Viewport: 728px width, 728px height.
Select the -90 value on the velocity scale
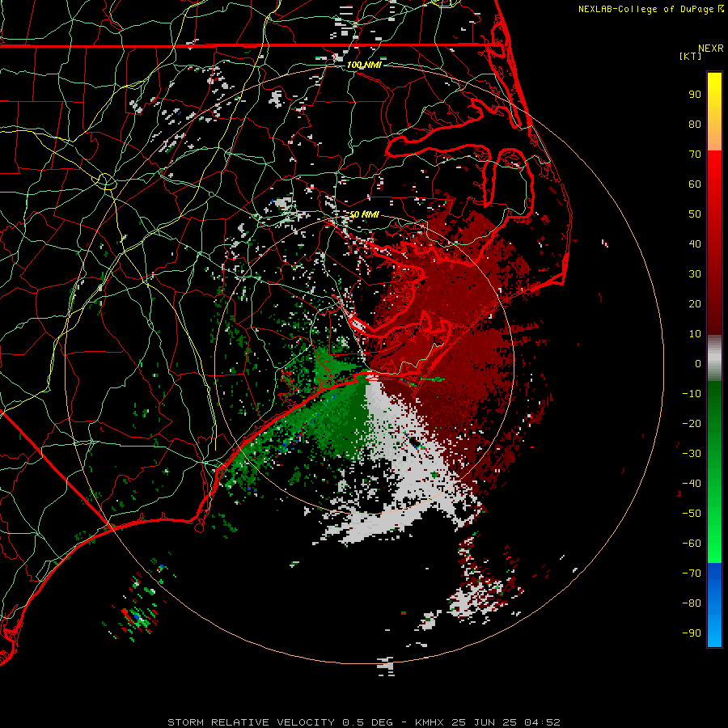pyautogui.click(x=692, y=633)
